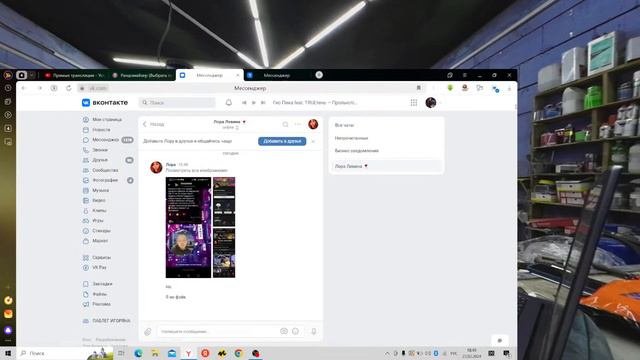This screenshot has width=640, height=360.
Task: Open the notifications bell in VK header
Action: [x=229, y=102]
